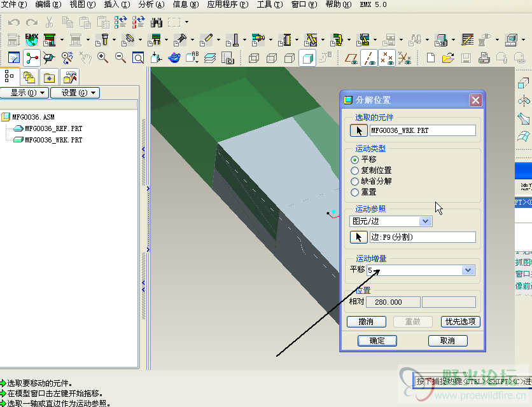The height and width of the screenshot is (407, 532).
Task: Select MFG0036_WRK.PRT in model tree
Action: click(53, 140)
